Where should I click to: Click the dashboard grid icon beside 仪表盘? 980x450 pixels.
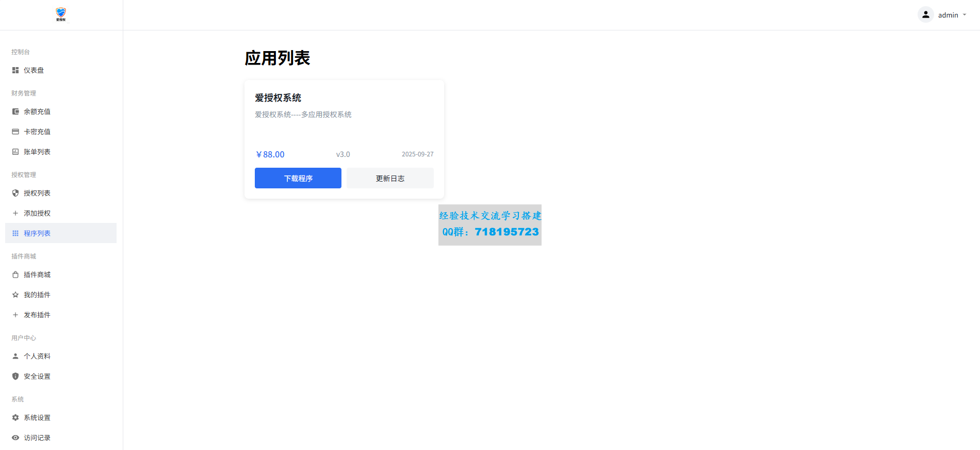click(15, 70)
